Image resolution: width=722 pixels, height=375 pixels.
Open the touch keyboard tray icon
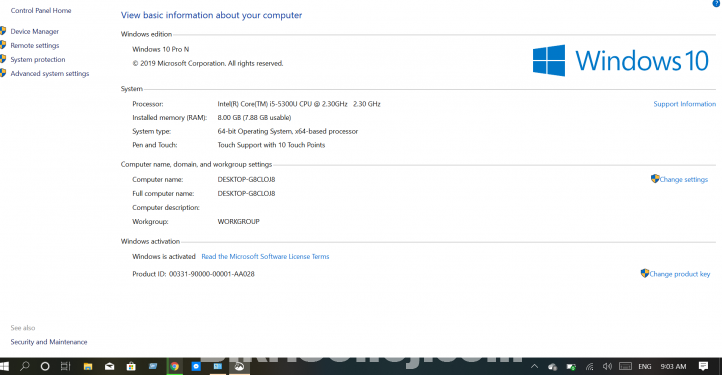click(x=625, y=367)
